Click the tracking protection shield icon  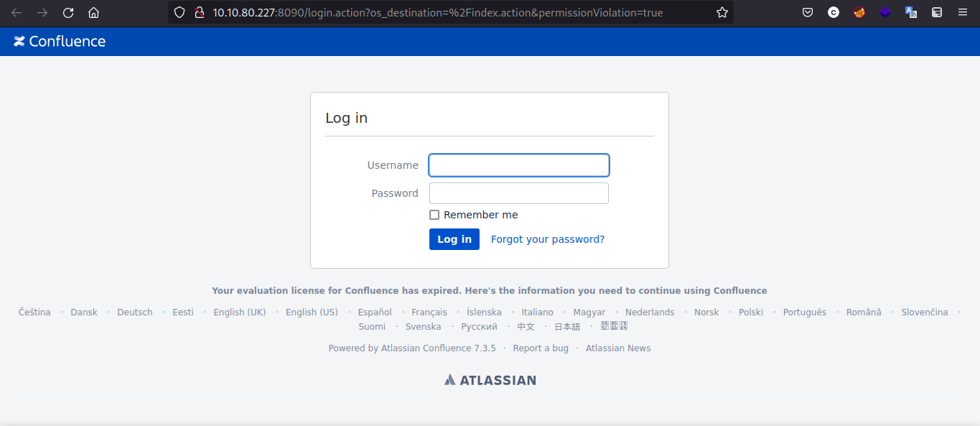pos(179,12)
